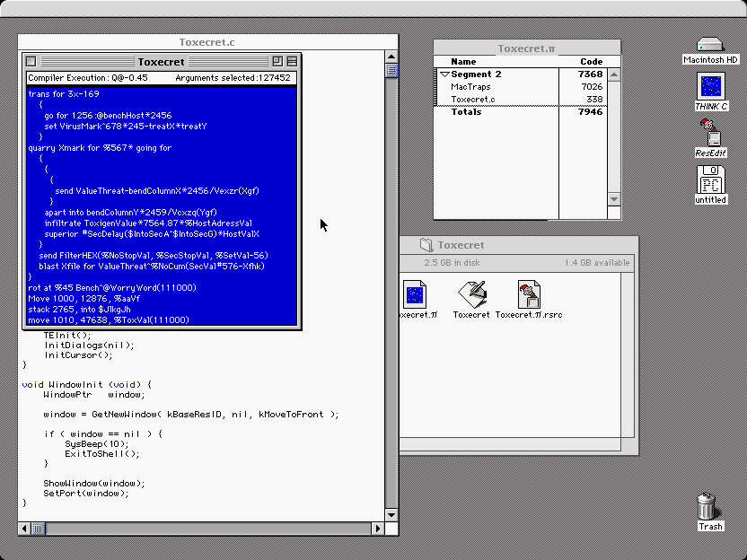This screenshot has height=560, width=747.
Task: Select the ResEdit desktop icon
Action: point(710,133)
